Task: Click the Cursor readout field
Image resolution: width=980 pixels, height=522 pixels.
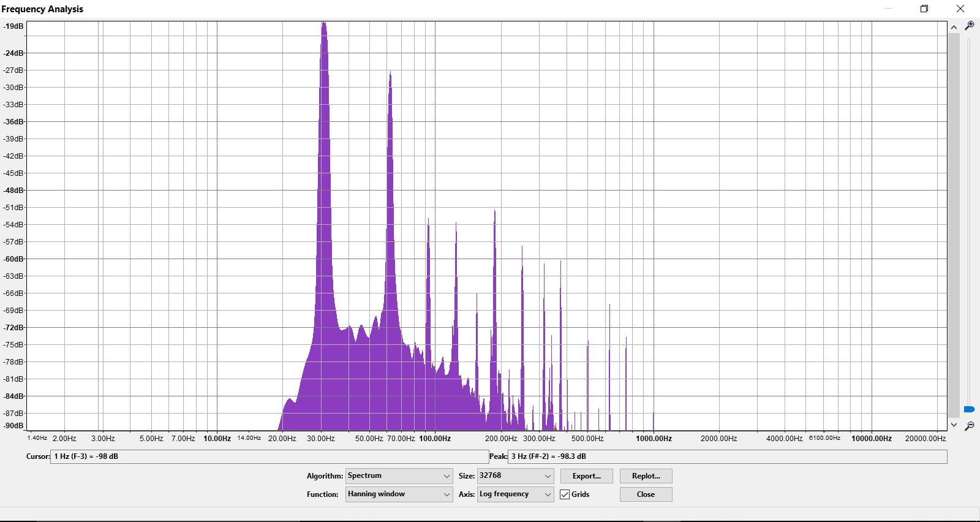Action: [x=269, y=456]
